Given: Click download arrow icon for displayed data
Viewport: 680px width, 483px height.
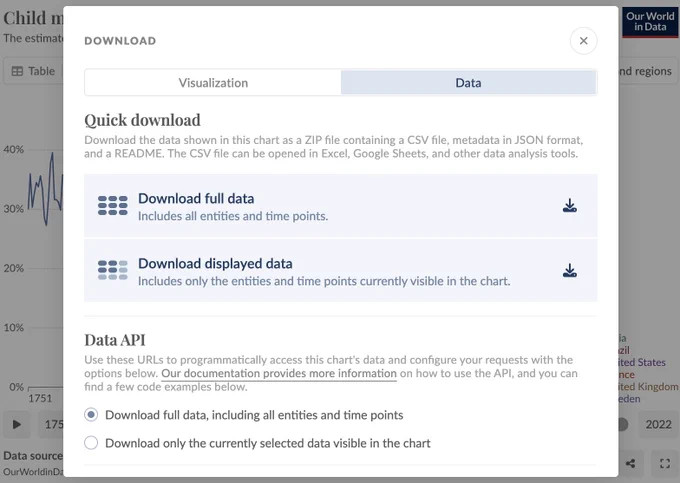Looking at the screenshot, I should 569,271.
